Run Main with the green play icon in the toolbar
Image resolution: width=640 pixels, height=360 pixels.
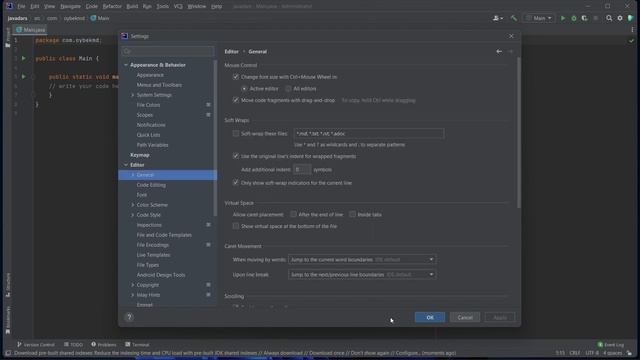pos(563,18)
